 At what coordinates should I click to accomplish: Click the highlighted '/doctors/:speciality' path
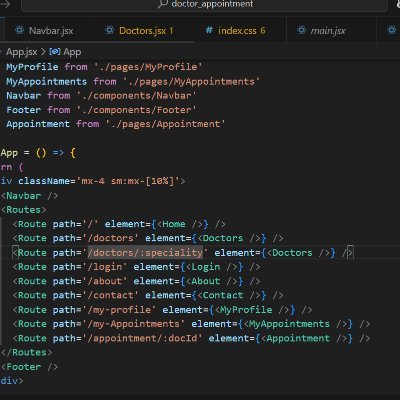(x=145, y=253)
